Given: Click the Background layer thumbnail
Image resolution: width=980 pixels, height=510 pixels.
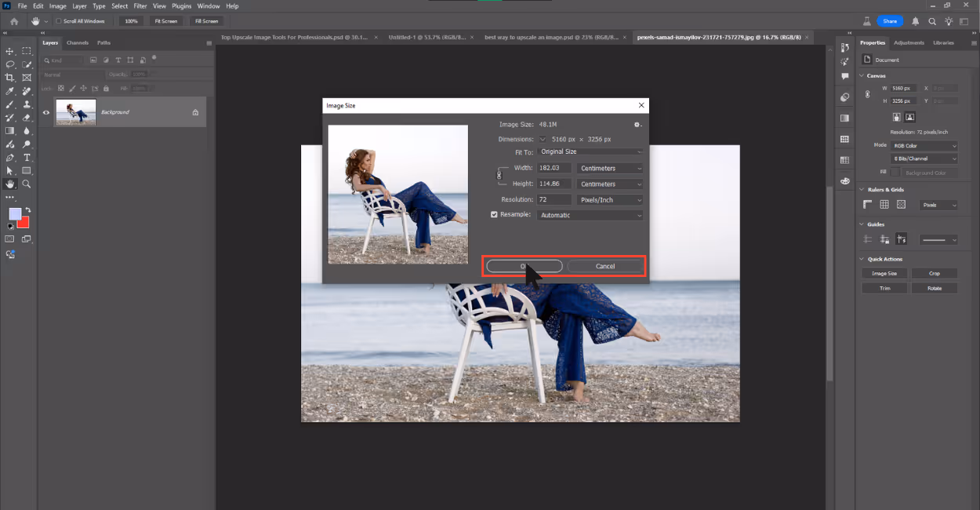Looking at the screenshot, I should pyautogui.click(x=76, y=112).
